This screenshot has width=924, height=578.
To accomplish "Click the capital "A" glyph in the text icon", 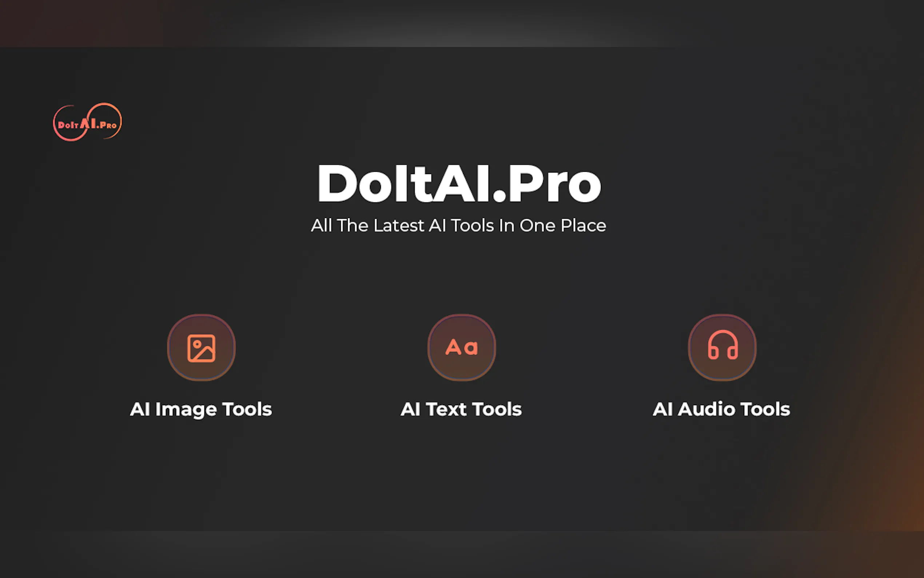I will 453,347.
